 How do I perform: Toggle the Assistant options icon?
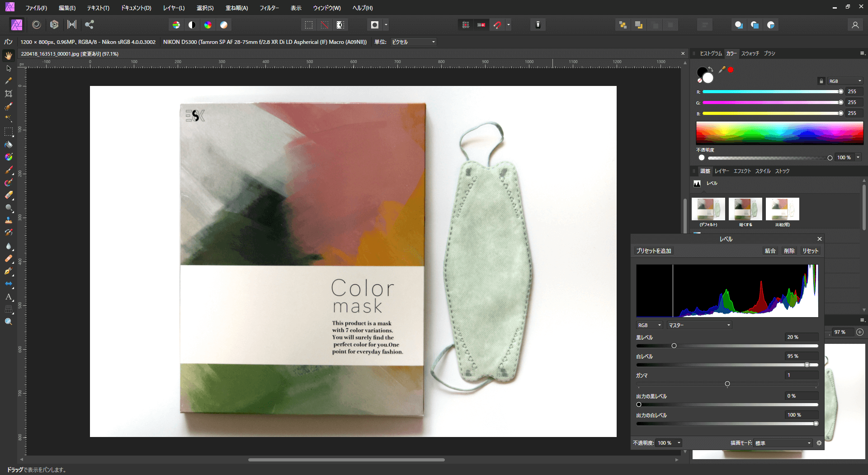pyautogui.click(x=538, y=25)
